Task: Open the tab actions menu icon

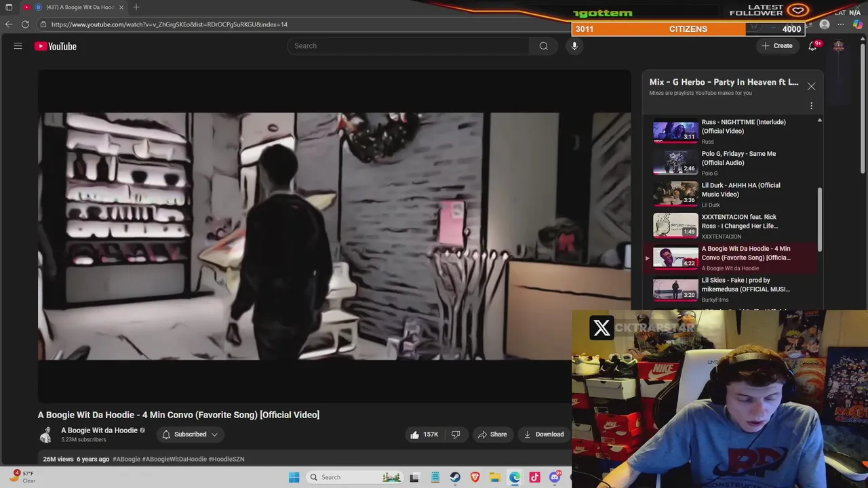Action: (9, 7)
